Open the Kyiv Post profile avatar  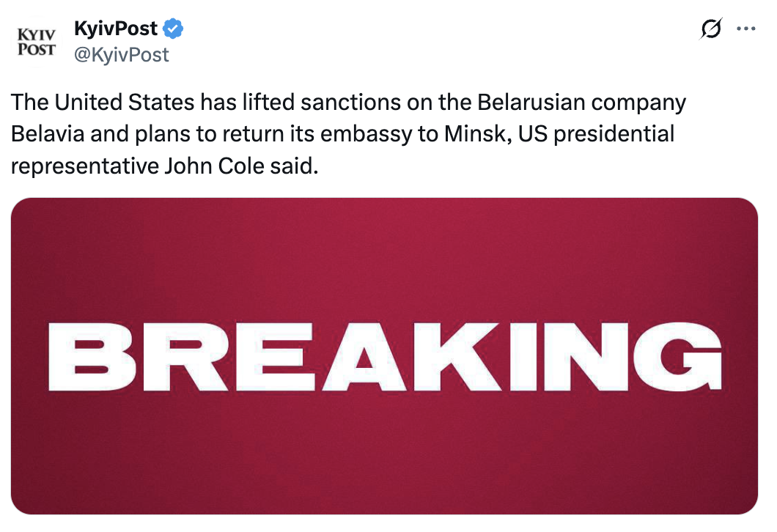click(x=36, y=42)
